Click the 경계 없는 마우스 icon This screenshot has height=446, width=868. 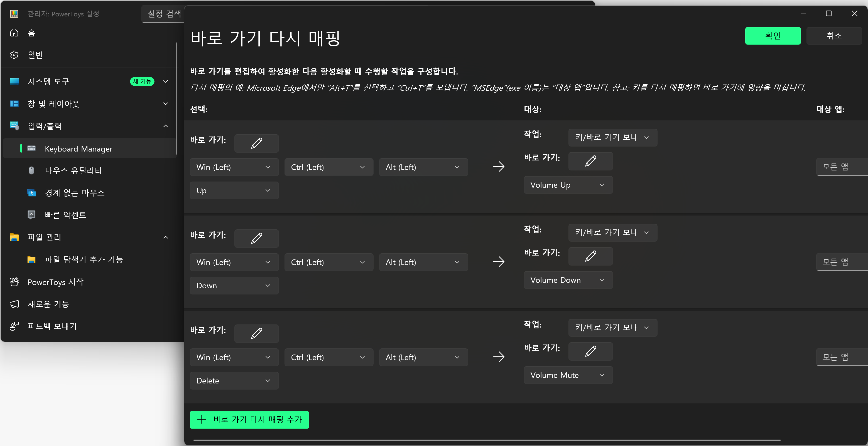click(31, 192)
